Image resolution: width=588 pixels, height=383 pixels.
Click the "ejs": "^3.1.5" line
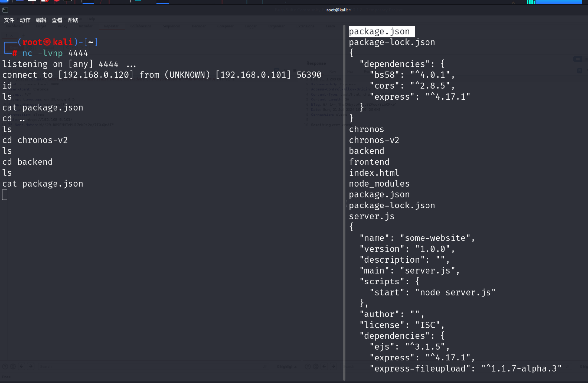coord(410,347)
